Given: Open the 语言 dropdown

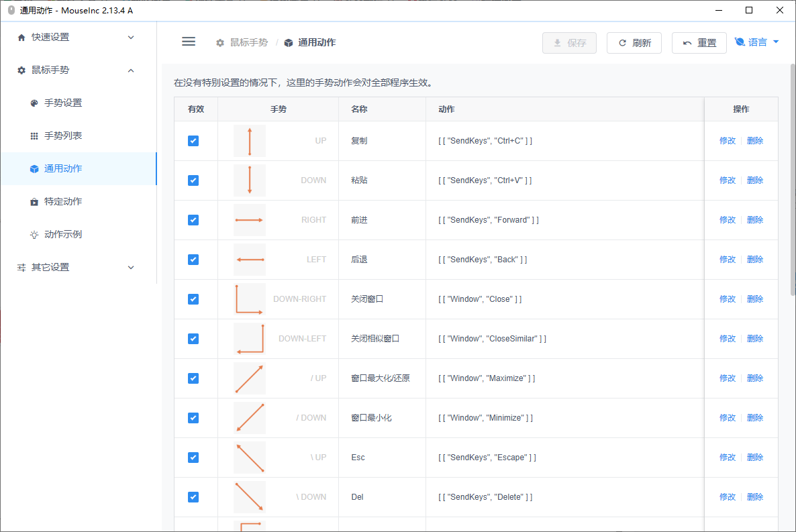Looking at the screenshot, I should coord(757,41).
